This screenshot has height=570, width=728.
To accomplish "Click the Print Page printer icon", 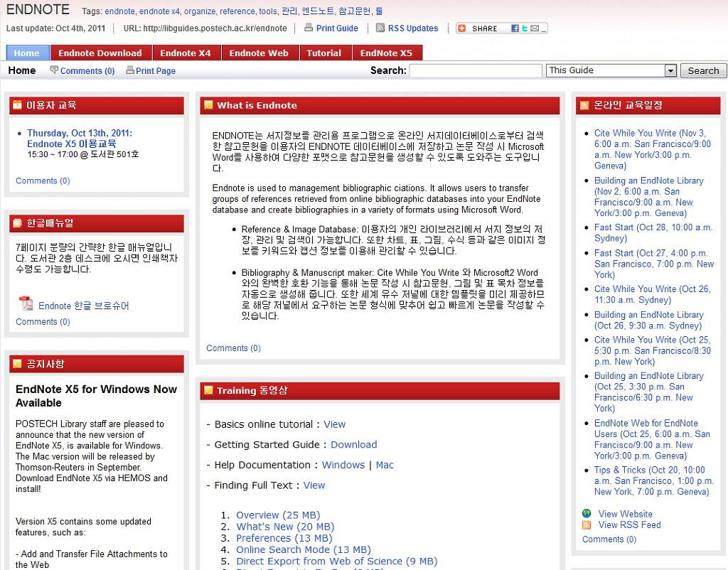I will click(x=130, y=70).
